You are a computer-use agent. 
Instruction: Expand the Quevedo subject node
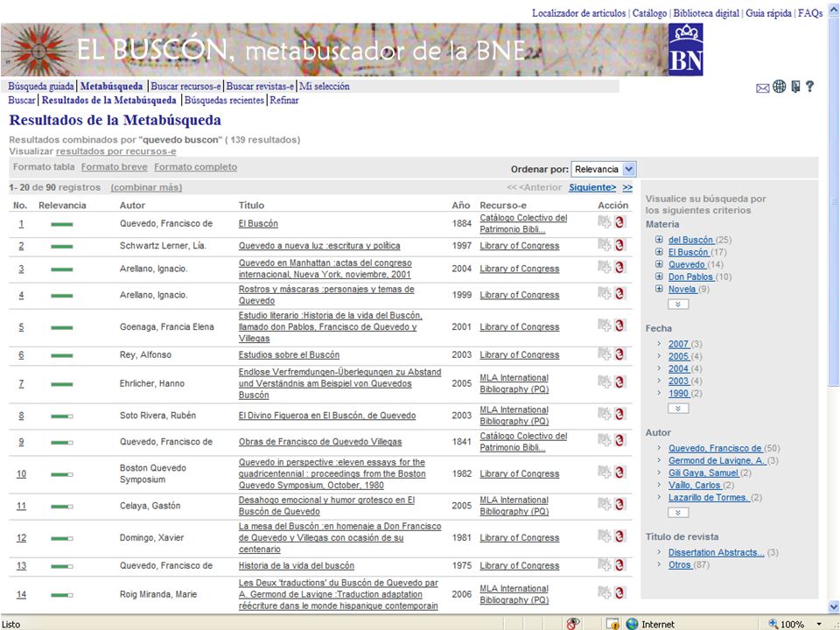660,264
